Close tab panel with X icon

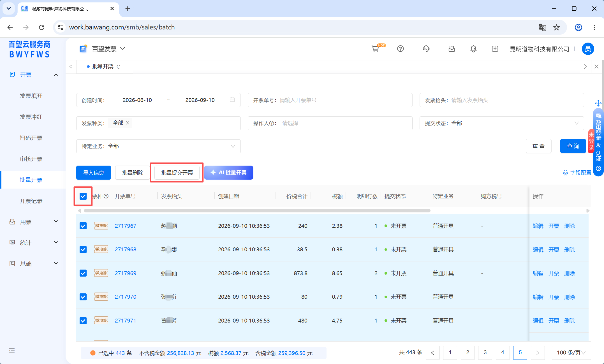point(596,66)
